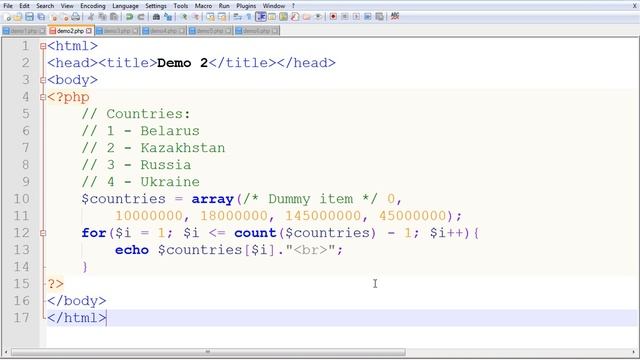The image size is (640, 360).
Task: Click the Zoom In toolbar icon
Action: click(x=184, y=17)
